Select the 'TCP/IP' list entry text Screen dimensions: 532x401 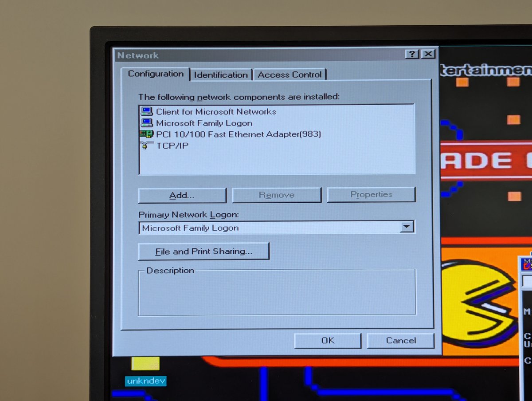172,145
